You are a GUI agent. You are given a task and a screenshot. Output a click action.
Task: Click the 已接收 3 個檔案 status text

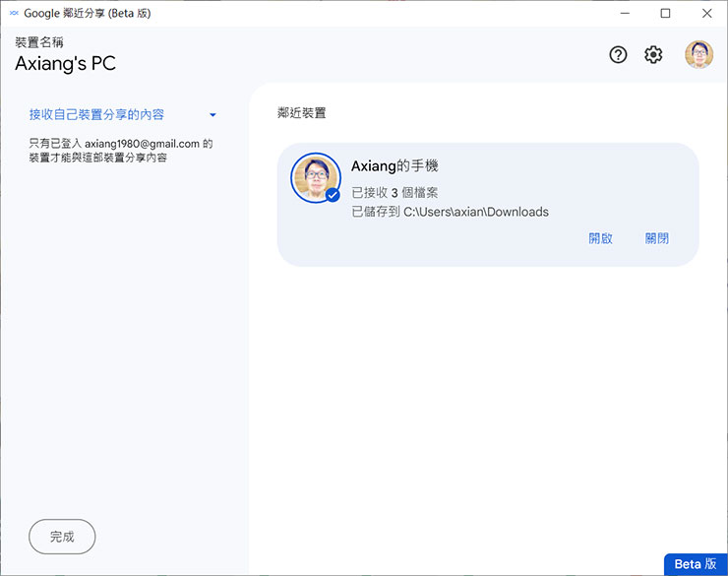click(394, 192)
